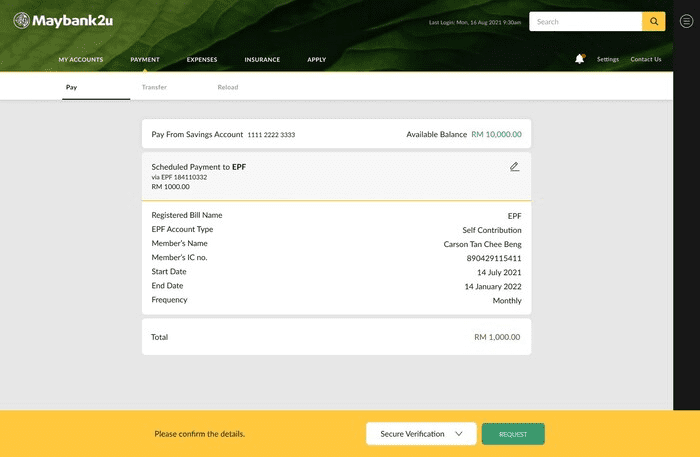Open the notifications bell
This screenshot has height=457, width=700.
(x=579, y=59)
